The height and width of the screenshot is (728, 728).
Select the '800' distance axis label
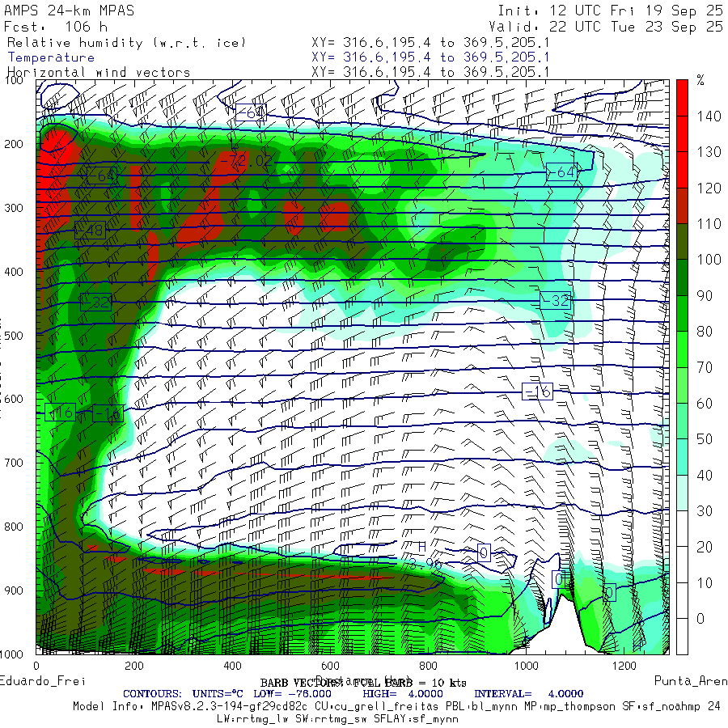pyautogui.click(x=428, y=666)
